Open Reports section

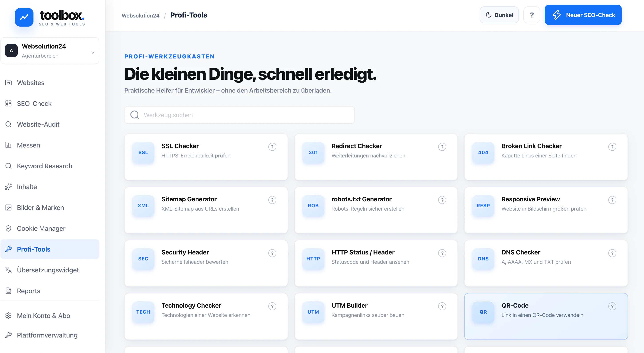click(50, 291)
